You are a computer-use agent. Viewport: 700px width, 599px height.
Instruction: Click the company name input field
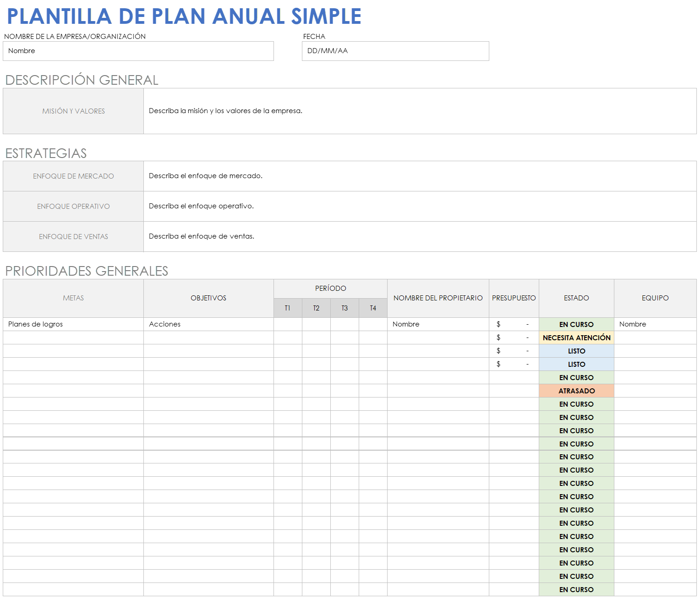[x=138, y=51]
